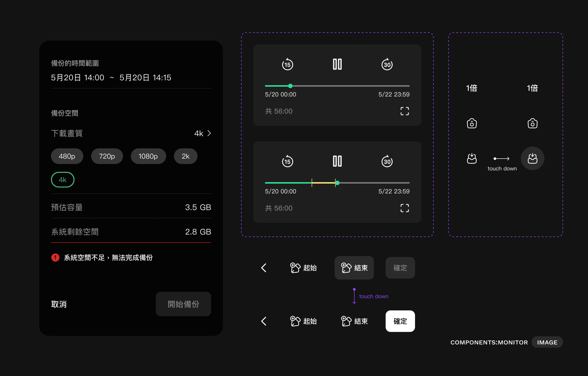This screenshot has height=376, width=588.
Task: Click 結束 in the lower clip toolbar
Action: point(354,321)
